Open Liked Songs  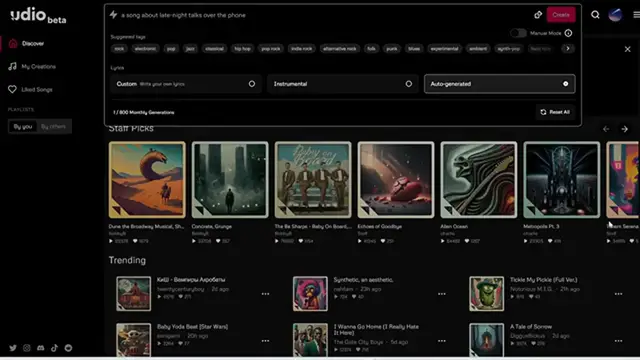pos(37,89)
